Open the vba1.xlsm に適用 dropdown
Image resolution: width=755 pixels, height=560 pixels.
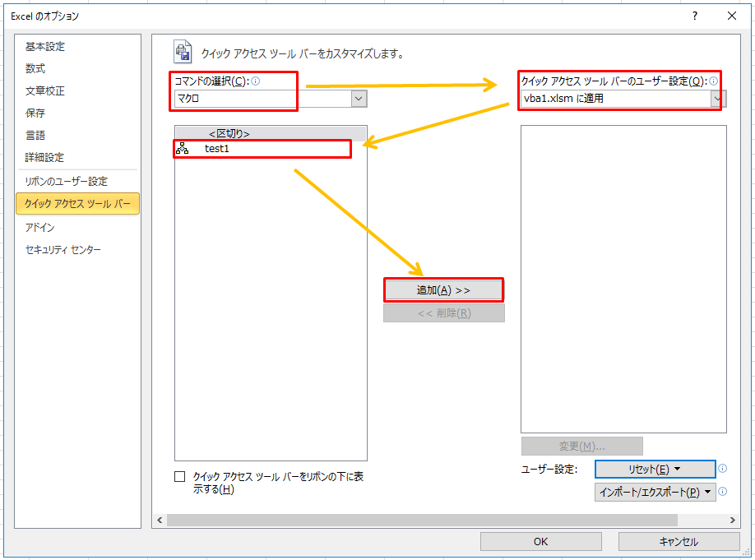623,99
